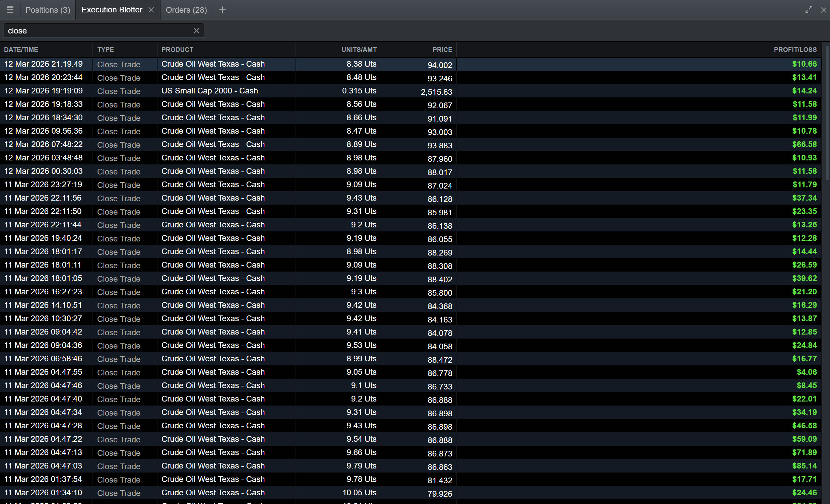Open the Orders (28) tab
Screen dimensions: 830x504
[186, 10]
